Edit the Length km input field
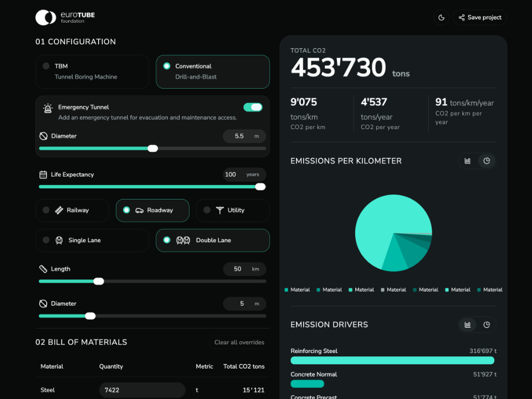532x399 pixels. [x=244, y=269]
